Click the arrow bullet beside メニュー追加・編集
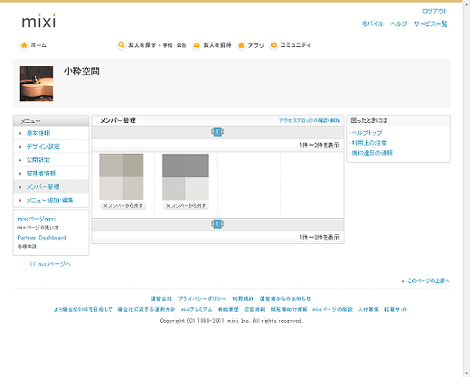Image resolution: width=470 pixels, height=377 pixels. (x=20, y=201)
